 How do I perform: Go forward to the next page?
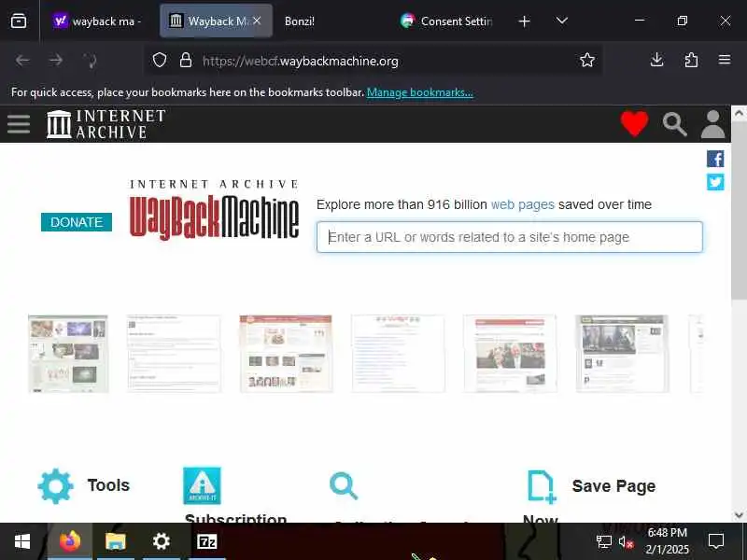tap(56, 61)
